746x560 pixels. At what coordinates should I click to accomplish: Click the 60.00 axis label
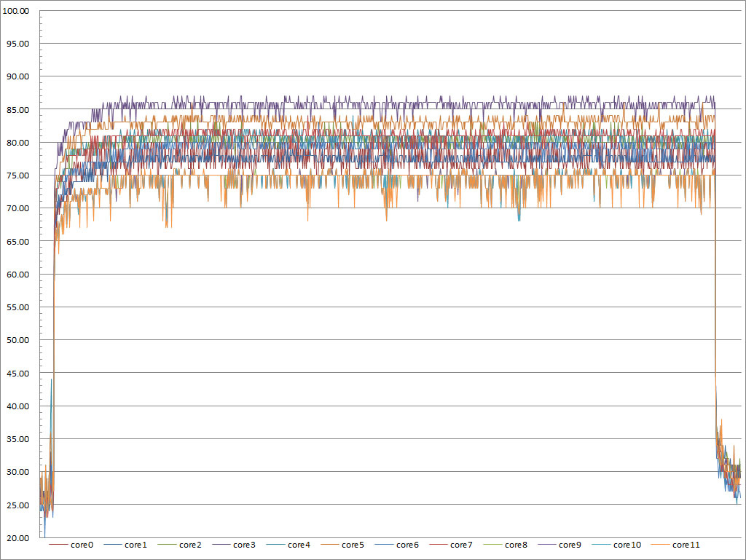17,275
